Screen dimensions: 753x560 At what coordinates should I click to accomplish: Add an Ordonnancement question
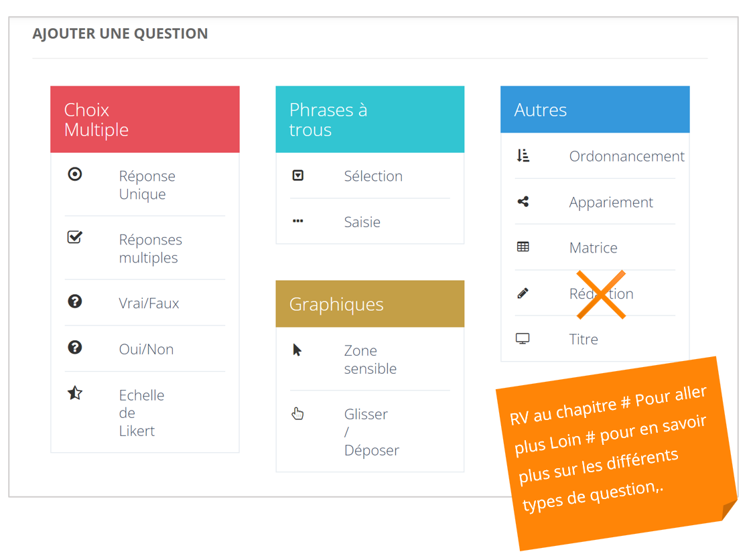point(626,157)
